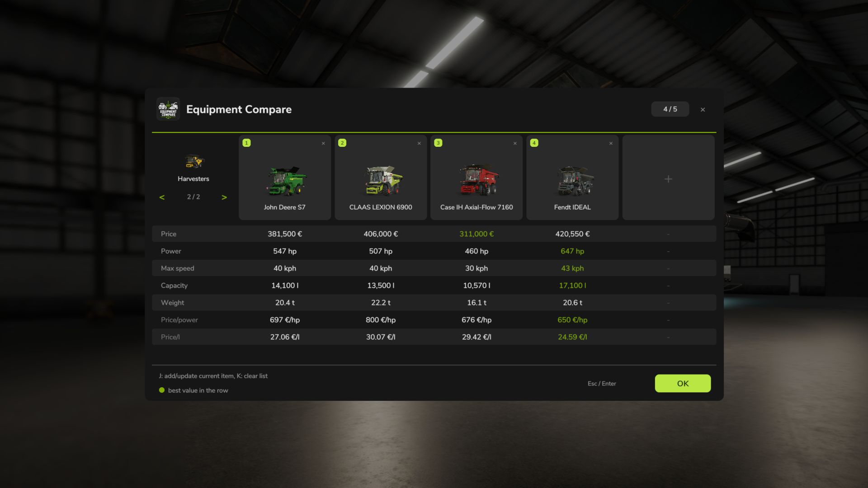868x488 pixels.
Task: Click the highlighted 647 hp value
Action: [572, 251]
